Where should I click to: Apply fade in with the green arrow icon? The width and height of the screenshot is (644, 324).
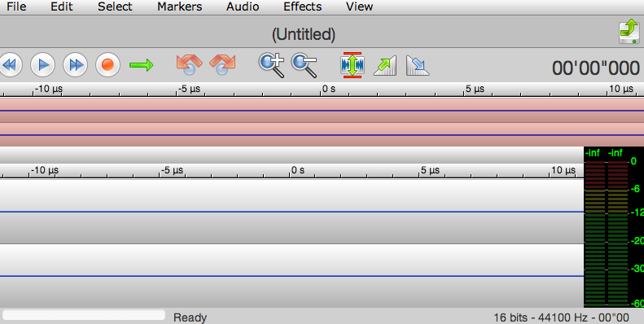[385, 65]
